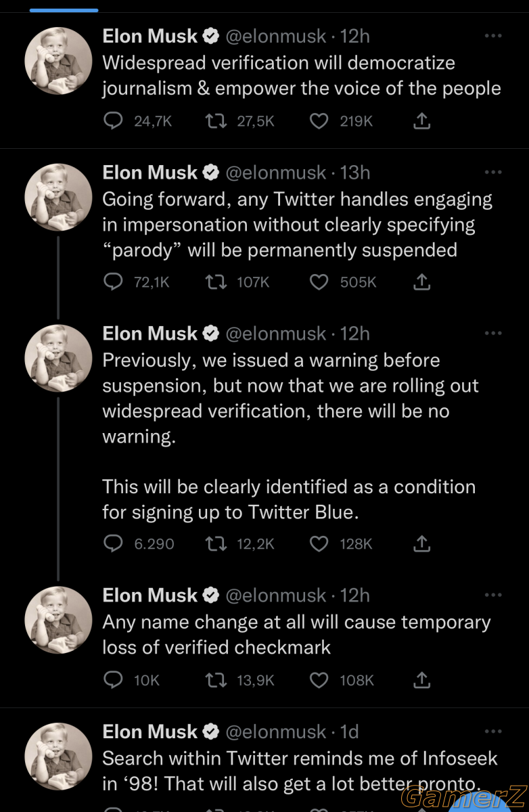Image resolution: width=529 pixels, height=812 pixels.
Task: Open more options on the 13h tweet
Action: pyautogui.click(x=494, y=172)
